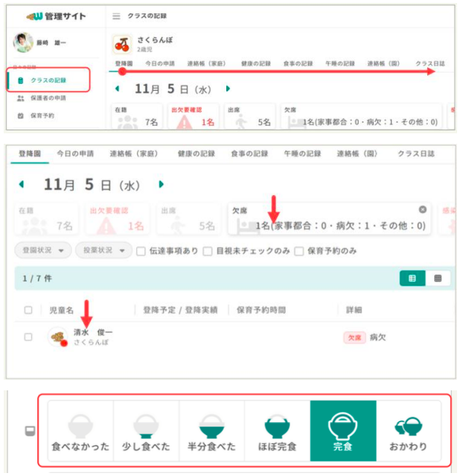Open the hamburger menu beside クラスの記録
Viewport: 466px width, 476px height.
[x=116, y=16]
